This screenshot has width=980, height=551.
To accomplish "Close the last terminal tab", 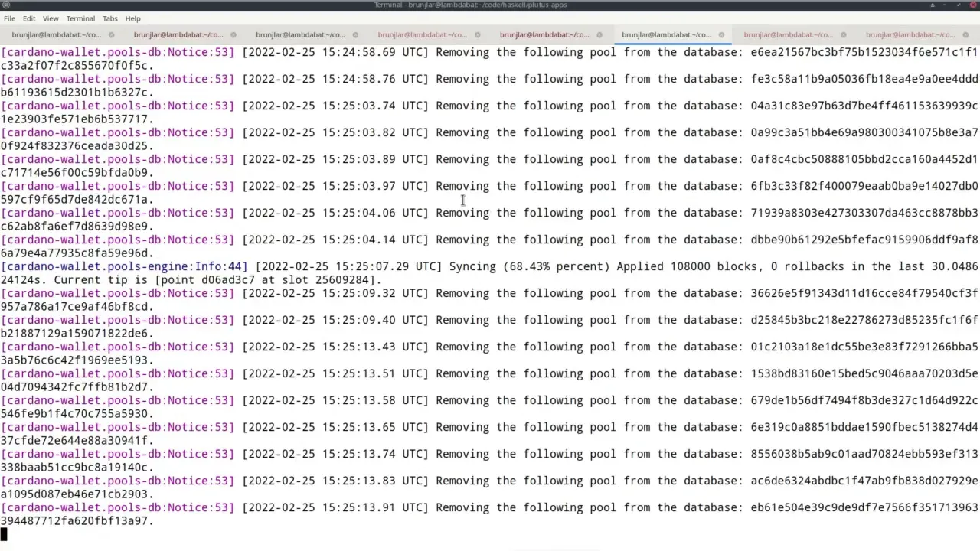I will coord(965,34).
